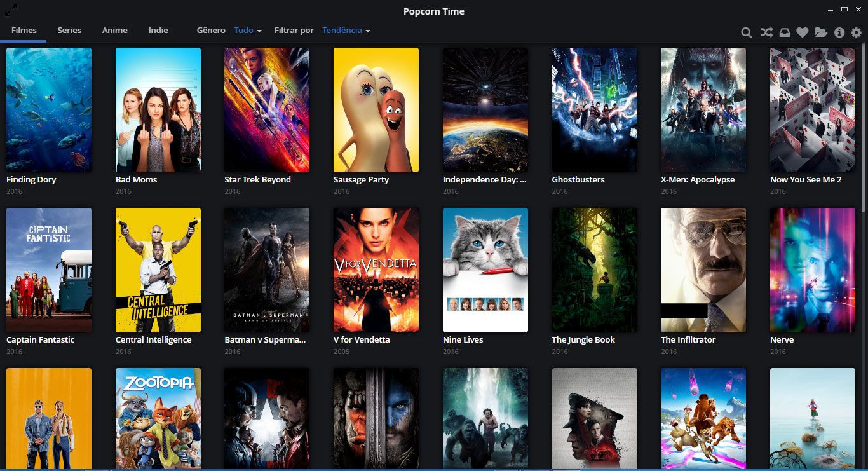Screen dimensions: 868x471
Task: Click the 2005 year under V for Vendetta
Action: (x=341, y=352)
